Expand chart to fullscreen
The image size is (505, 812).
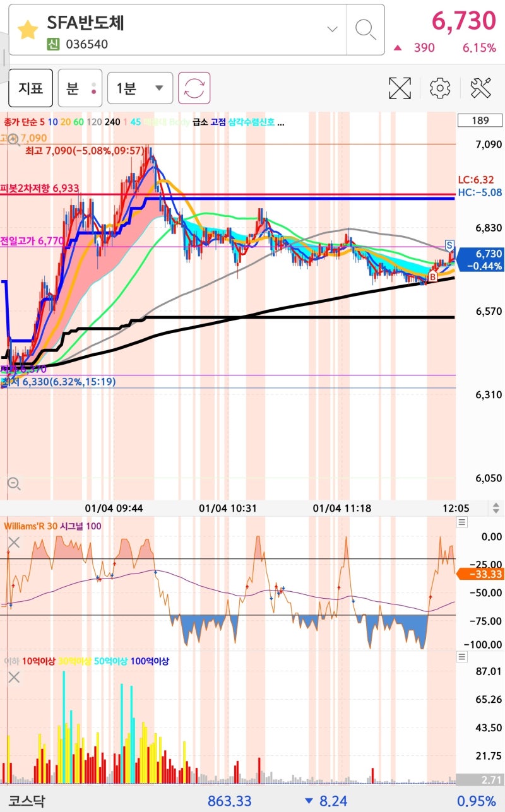(x=400, y=88)
